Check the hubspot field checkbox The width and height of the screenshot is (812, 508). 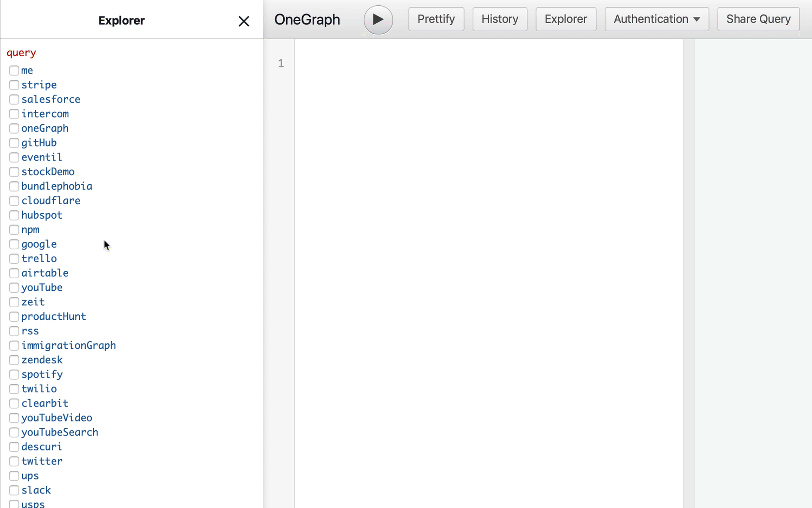point(14,216)
